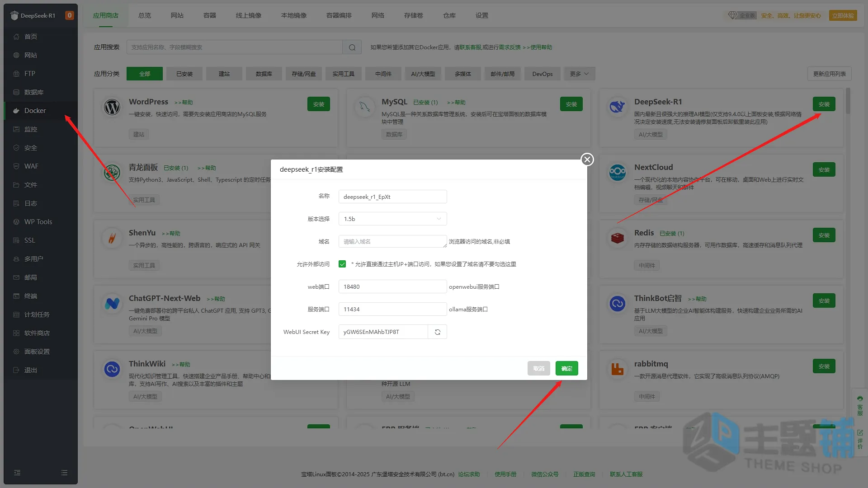
Task: Open the FTP sidebar item
Action: 41,74
